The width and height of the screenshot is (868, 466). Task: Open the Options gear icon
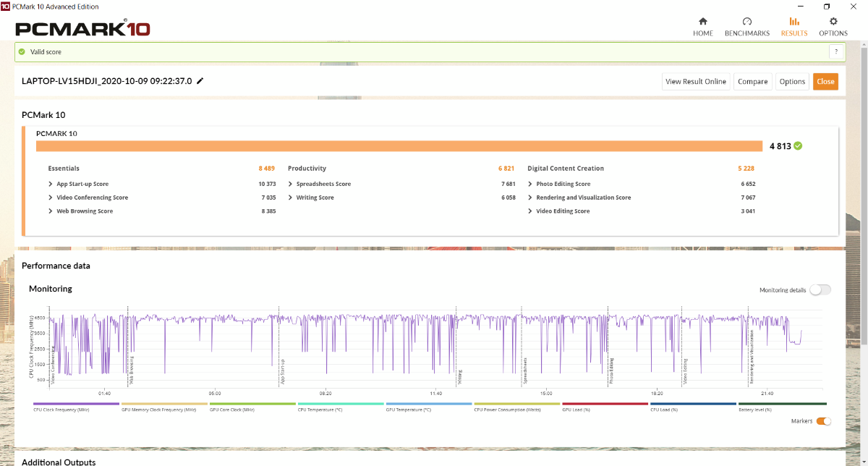click(833, 22)
